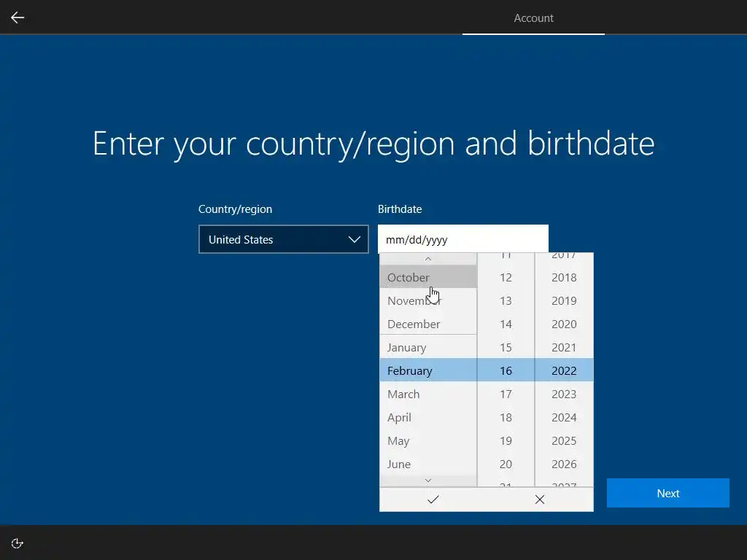The image size is (747, 560).
Task: Confirm date with the checkmark icon
Action: tap(433, 499)
